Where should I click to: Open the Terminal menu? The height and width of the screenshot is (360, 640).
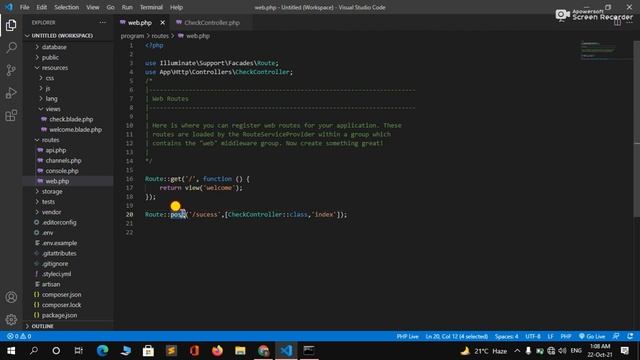(151, 7)
